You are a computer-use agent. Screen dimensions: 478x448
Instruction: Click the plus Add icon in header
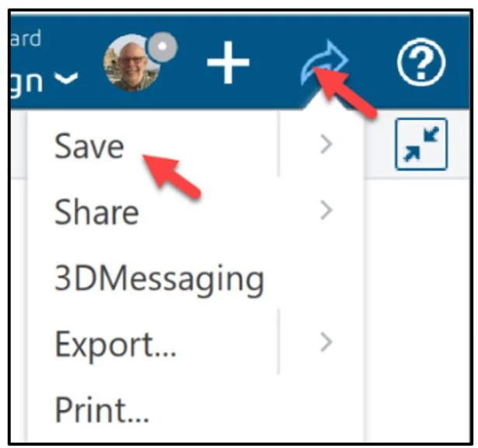(x=228, y=62)
